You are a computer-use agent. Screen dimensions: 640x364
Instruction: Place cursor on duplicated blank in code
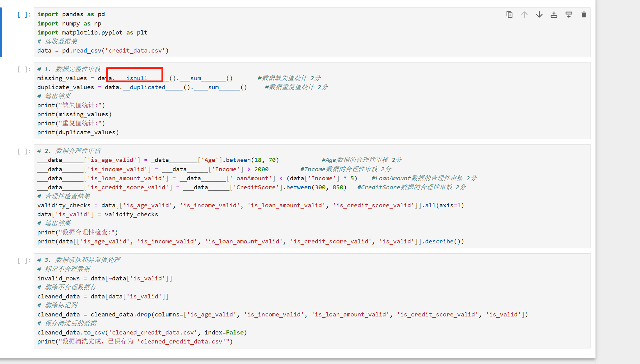[x=147, y=87]
